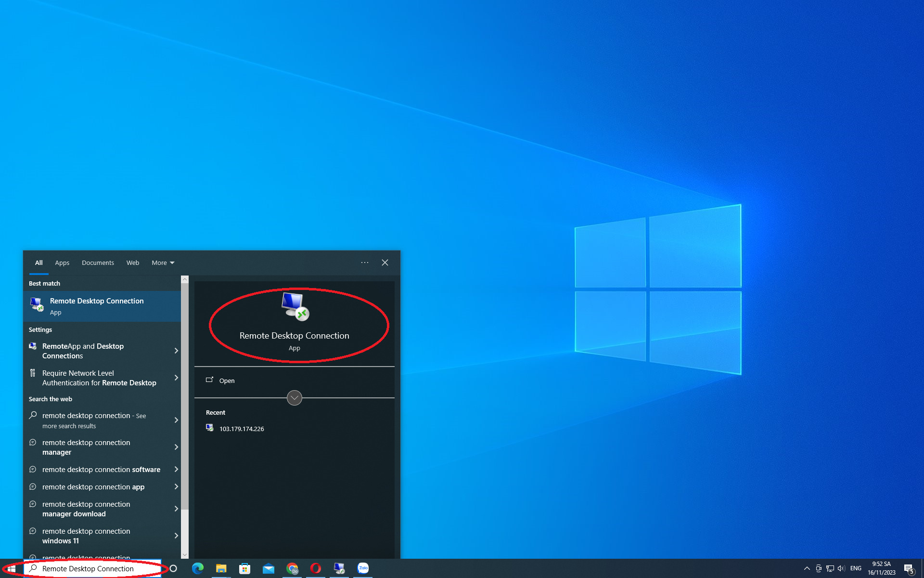Switch to the Documents search tab
924x578 pixels.
click(98, 263)
